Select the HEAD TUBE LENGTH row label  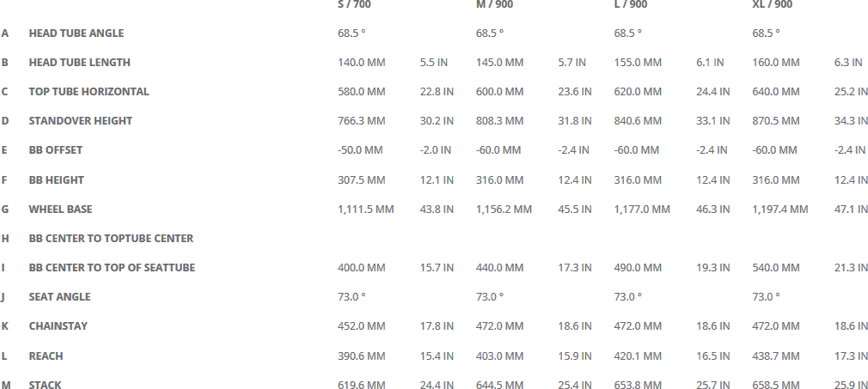tap(79, 63)
